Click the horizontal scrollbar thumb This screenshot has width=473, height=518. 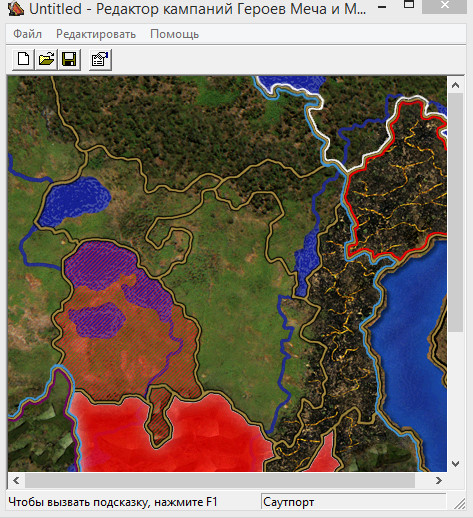[x=220, y=480]
